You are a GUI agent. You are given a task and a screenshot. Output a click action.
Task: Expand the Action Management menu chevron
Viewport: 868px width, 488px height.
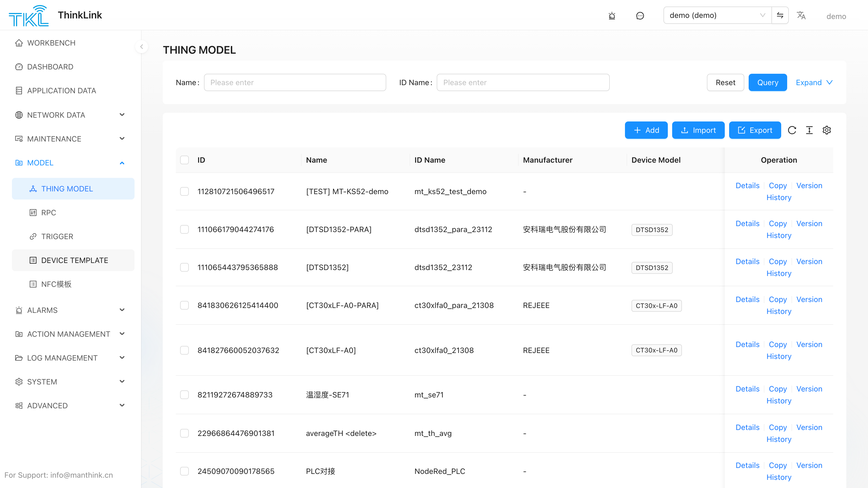pyautogui.click(x=122, y=334)
